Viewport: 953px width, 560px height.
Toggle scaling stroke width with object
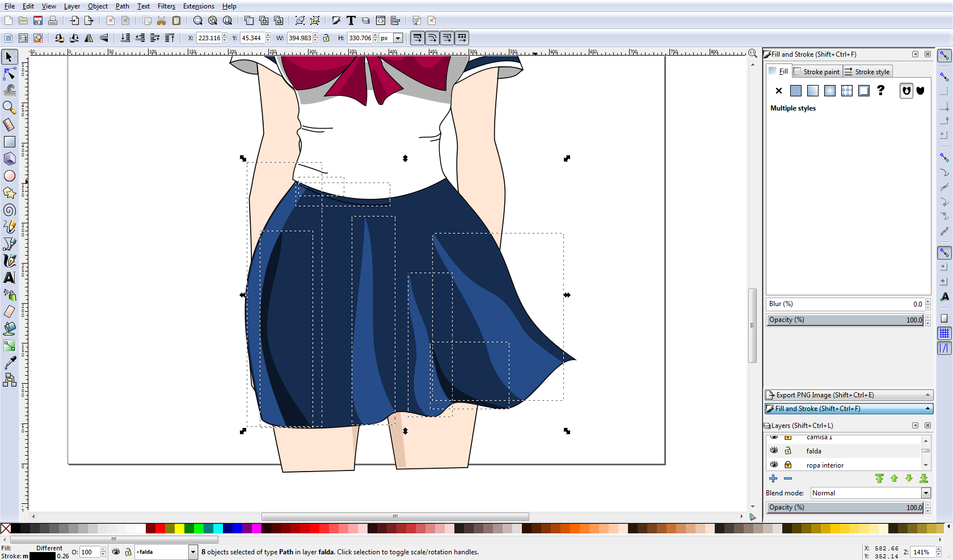pos(417,38)
